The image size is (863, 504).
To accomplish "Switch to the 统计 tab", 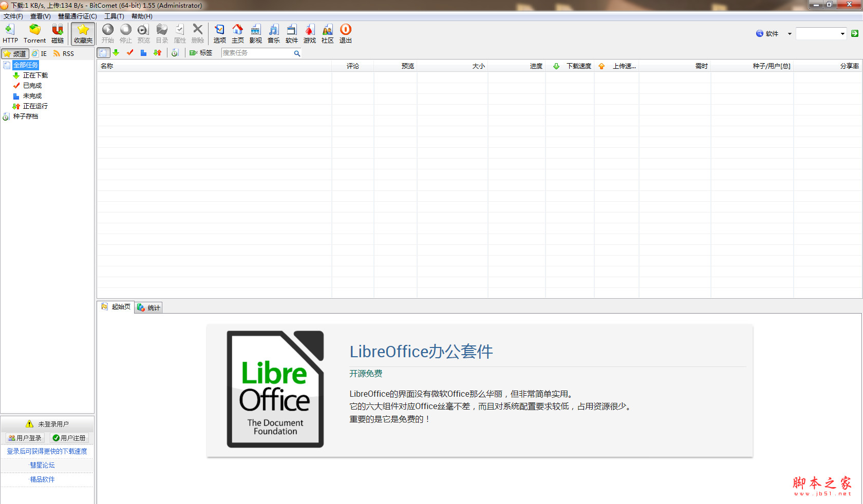I will (148, 307).
